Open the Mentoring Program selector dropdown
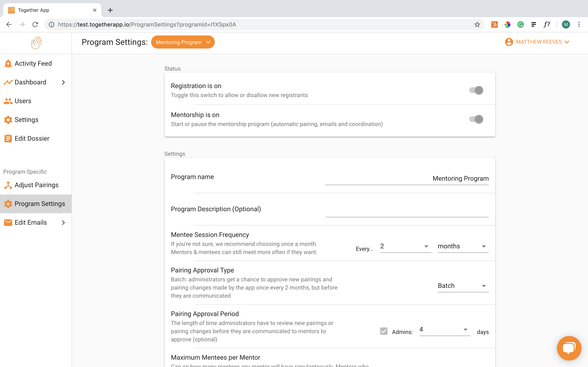Image resolution: width=588 pixels, height=367 pixels. pyautogui.click(x=183, y=42)
